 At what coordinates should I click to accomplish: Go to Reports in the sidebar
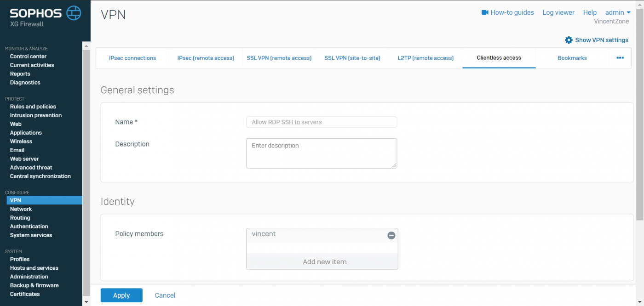(20, 74)
